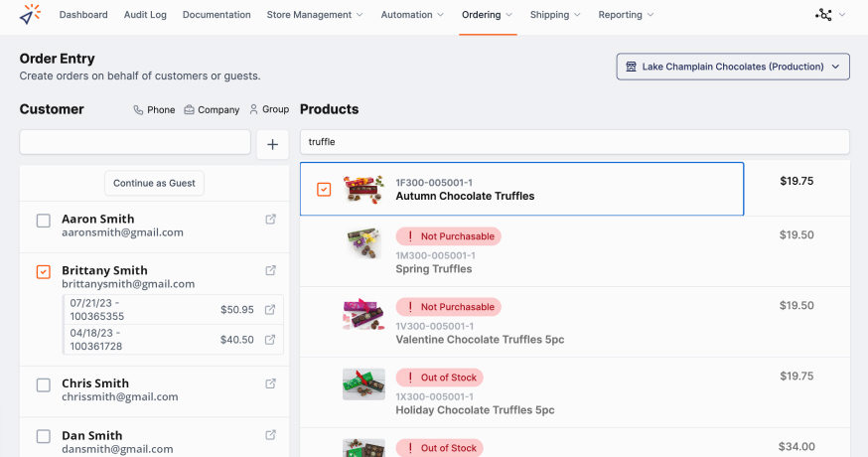Open the Documentation page

(x=217, y=15)
